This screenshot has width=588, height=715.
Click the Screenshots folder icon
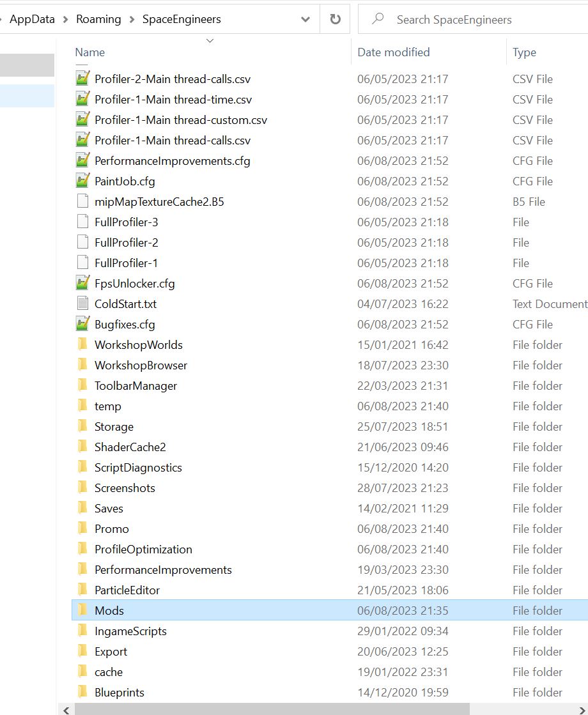[x=82, y=488]
